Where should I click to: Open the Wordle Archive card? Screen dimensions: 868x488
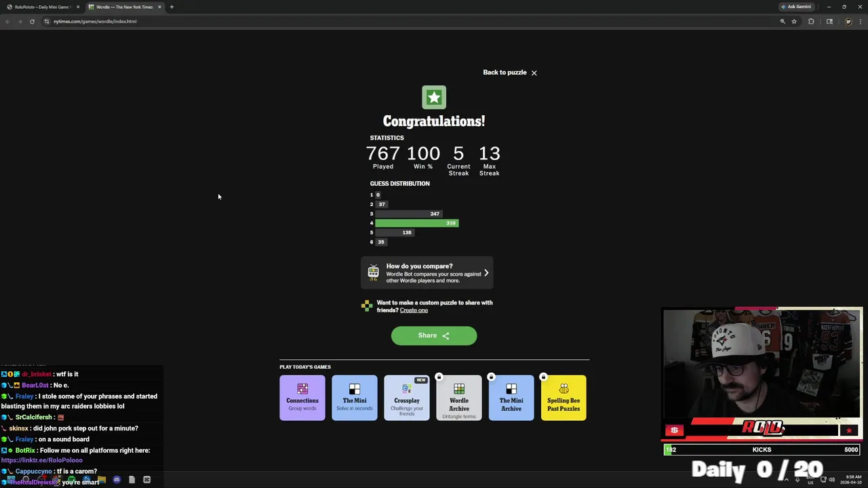click(x=459, y=398)
